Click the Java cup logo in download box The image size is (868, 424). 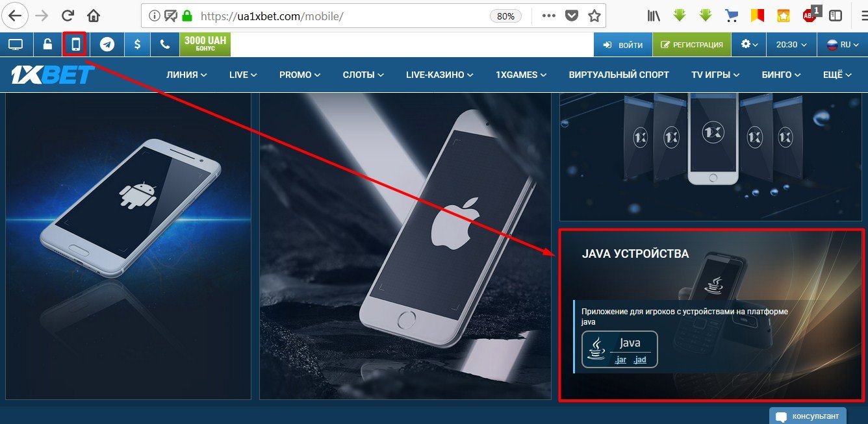[x=595, y=349]
